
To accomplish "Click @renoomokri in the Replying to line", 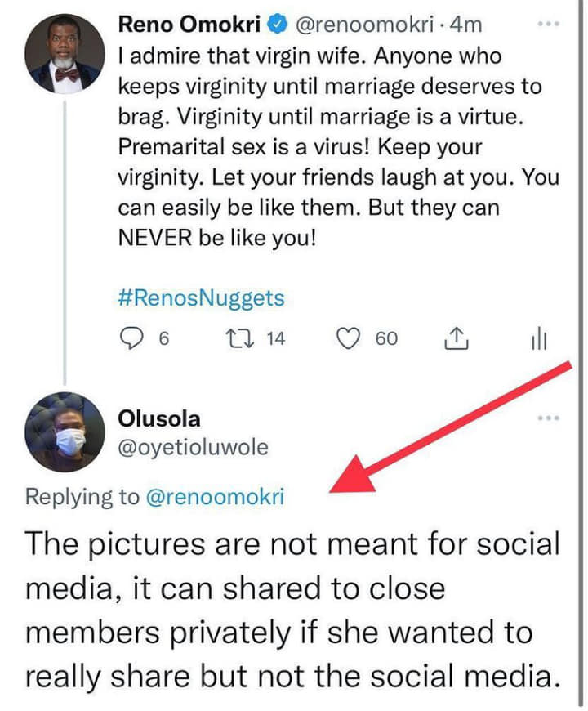I will click(215, 496).
